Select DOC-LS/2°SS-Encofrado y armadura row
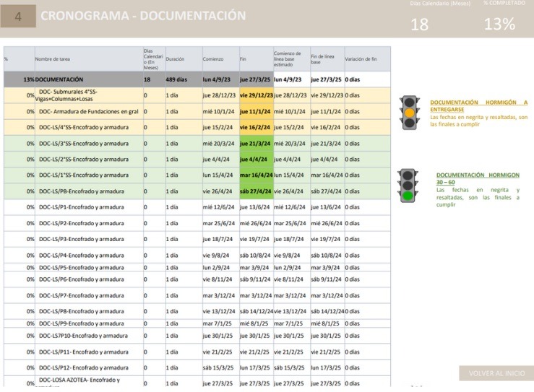This screenshot has width=534, height=392. (x=197, y=160)
